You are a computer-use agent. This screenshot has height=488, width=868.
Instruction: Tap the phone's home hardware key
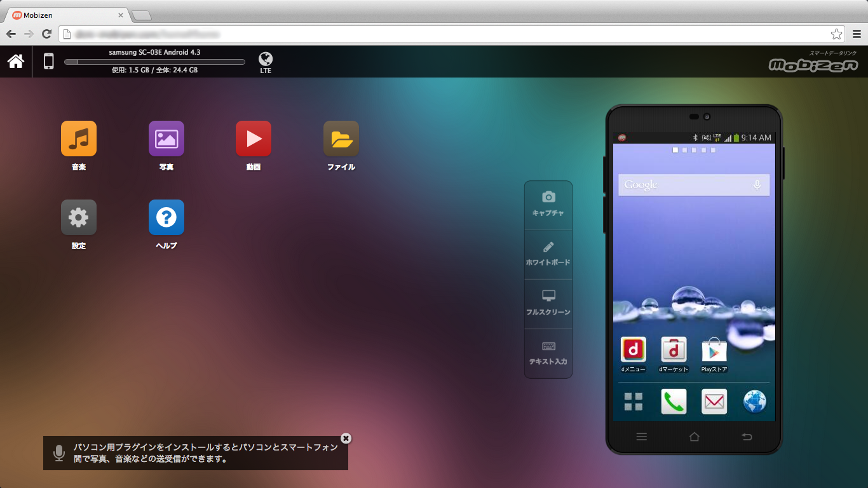694,437
